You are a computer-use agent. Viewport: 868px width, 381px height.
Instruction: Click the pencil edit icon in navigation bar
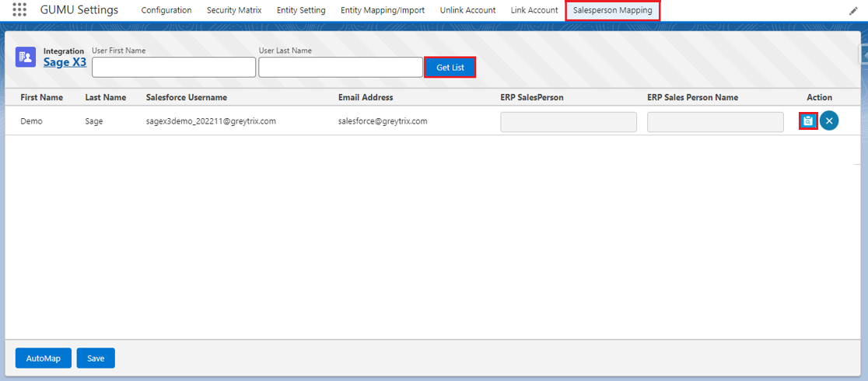point(853,11)
